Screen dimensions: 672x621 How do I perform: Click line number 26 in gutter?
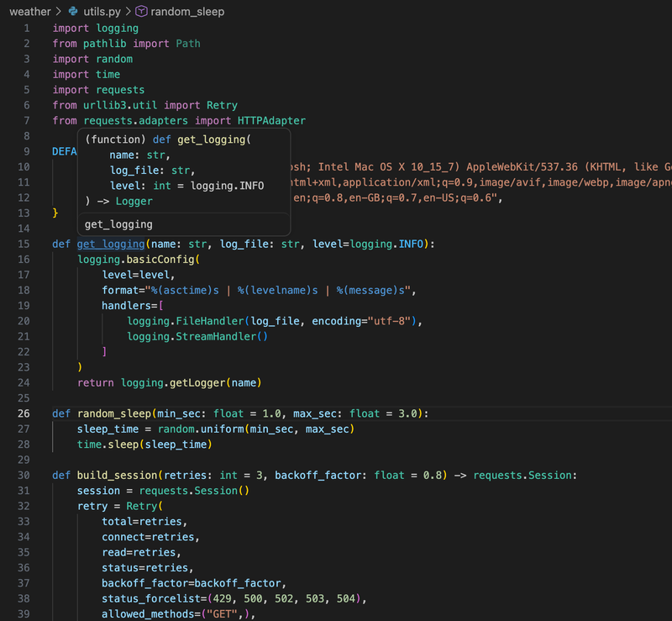tap(24, 413)
